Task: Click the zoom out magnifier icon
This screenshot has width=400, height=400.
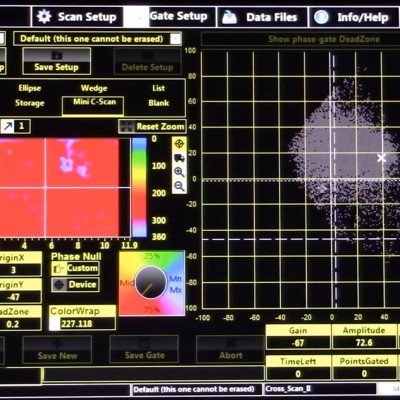Action: [179, 186]
